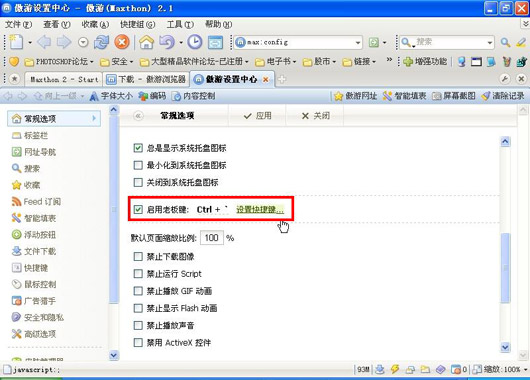
Task: Uncheck 总是显示系统托盘图标
Action: coord(138,148)
